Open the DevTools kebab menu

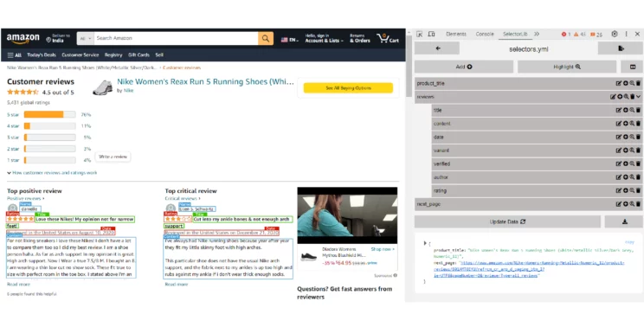click(627, 34)
